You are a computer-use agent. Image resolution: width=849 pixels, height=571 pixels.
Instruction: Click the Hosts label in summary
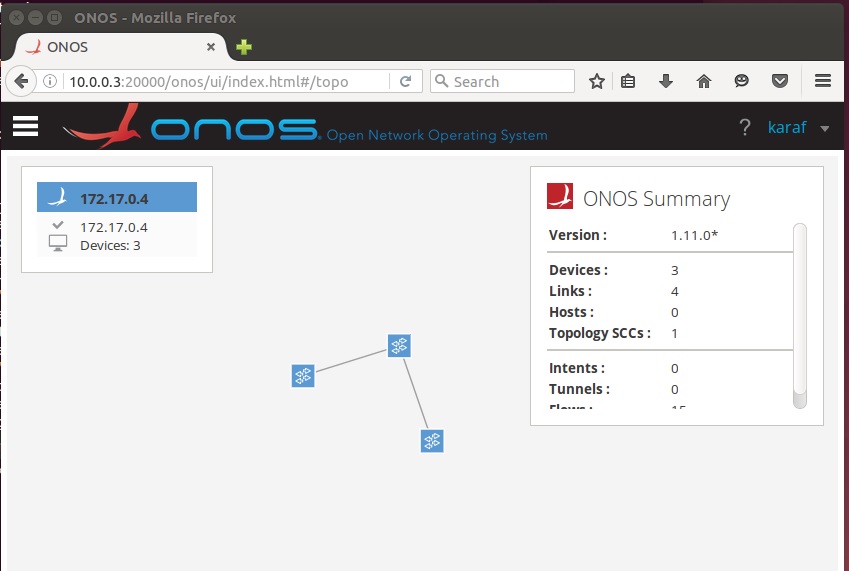click(x=571, y=312)
